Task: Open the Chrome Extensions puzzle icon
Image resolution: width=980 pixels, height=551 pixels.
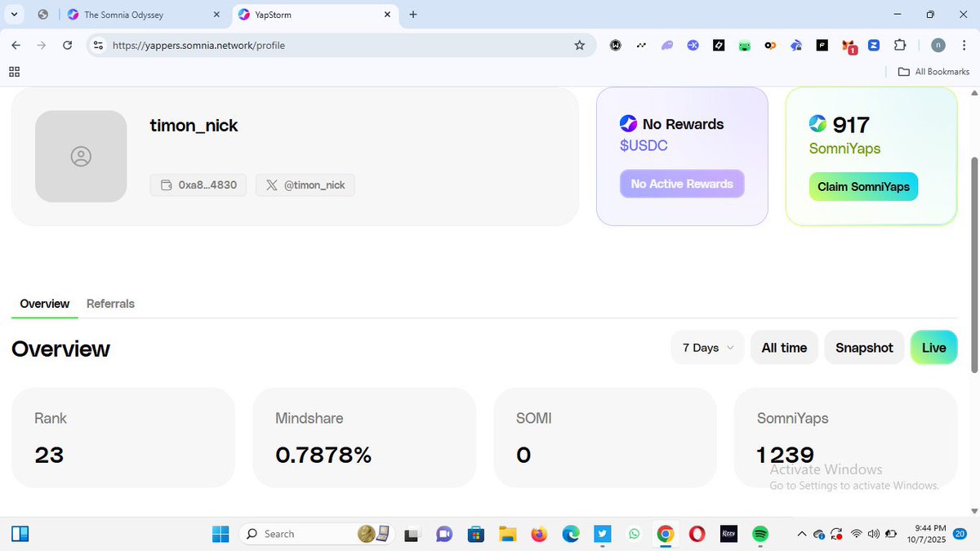Action: [900, 46]
